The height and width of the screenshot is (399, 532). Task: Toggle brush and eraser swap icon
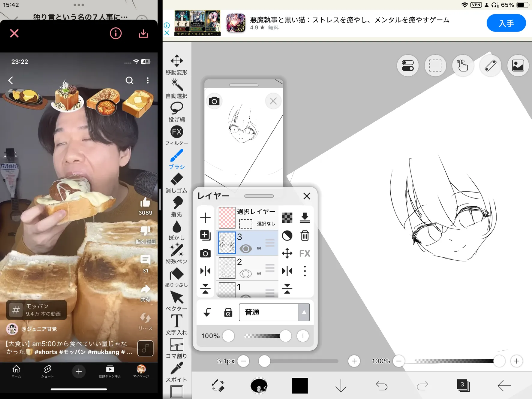click(218, 385)
